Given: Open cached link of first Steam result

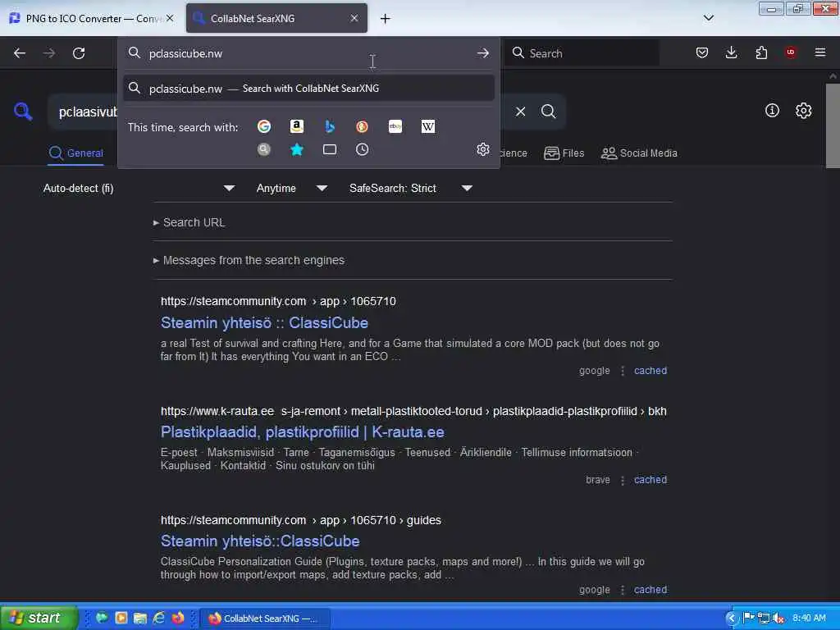Looking at the screenshot, I should coord(651,371).
